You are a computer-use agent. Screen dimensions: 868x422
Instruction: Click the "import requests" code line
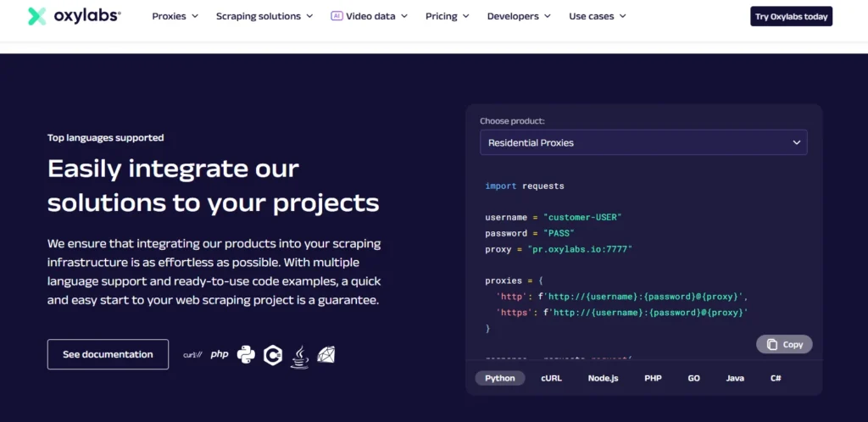(525, 186)
